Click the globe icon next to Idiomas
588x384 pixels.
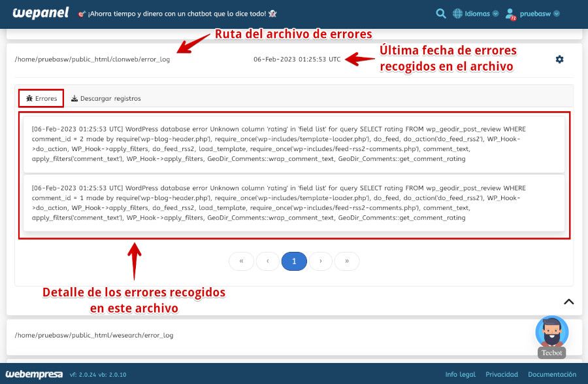point(457,14)
